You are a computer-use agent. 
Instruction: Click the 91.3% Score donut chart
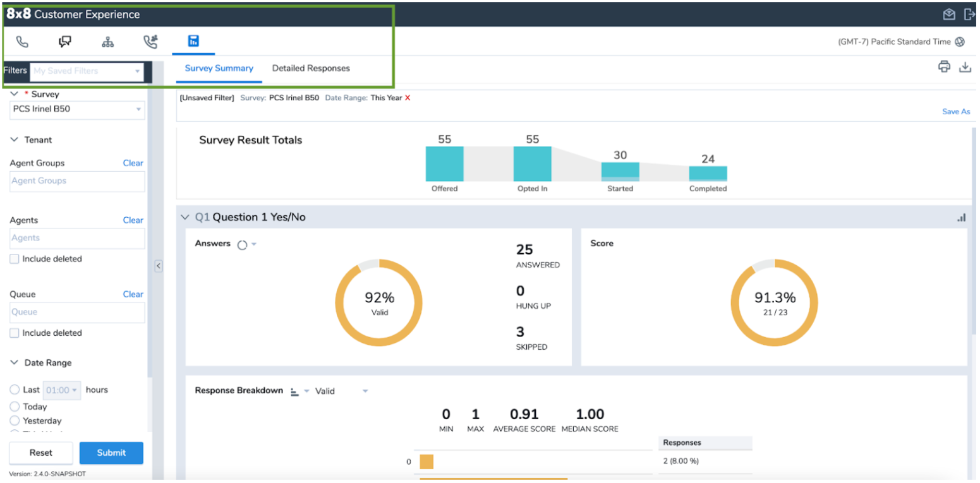(774, 302)
